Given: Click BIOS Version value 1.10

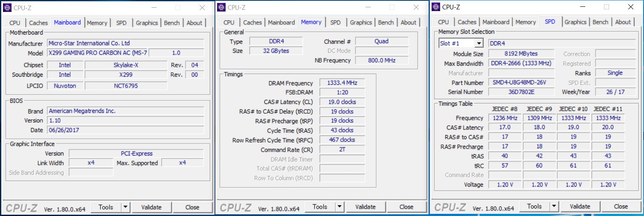Looking at the screenshot, I should [x=125, y=121].
